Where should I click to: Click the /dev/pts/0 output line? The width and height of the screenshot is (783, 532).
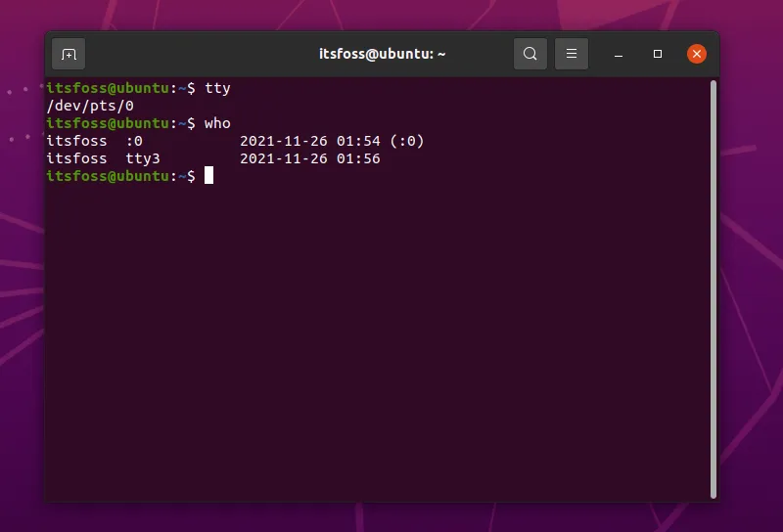pyautogui.click(x=90, y=106)
